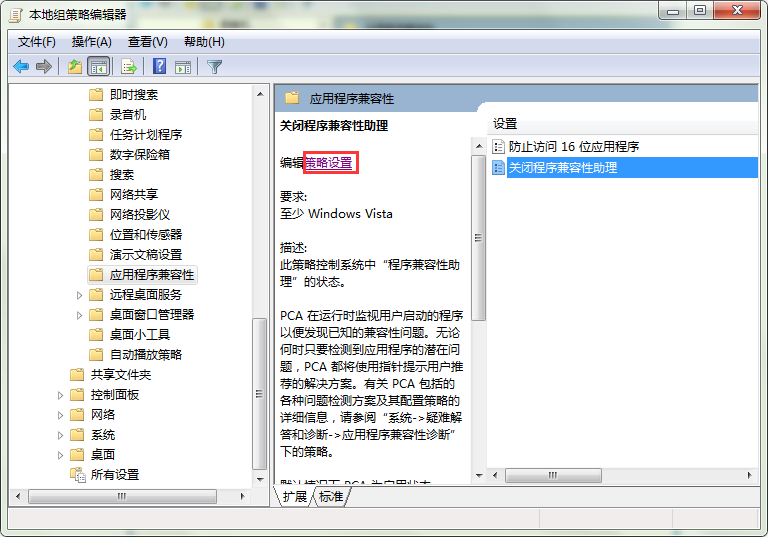Image resolution: width=768 pixels, height=537 pixels.
Task: Click the 设置 column header
Action: tap(506, 124)
